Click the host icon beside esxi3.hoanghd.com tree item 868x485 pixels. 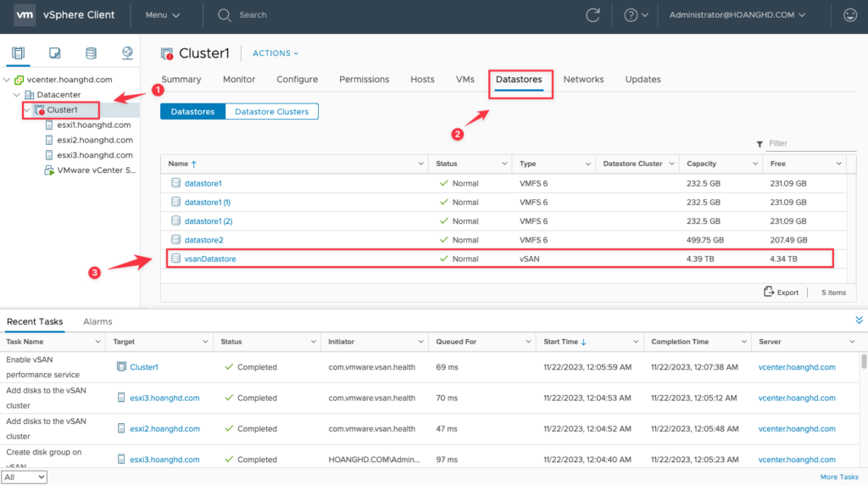click(49, 155)
